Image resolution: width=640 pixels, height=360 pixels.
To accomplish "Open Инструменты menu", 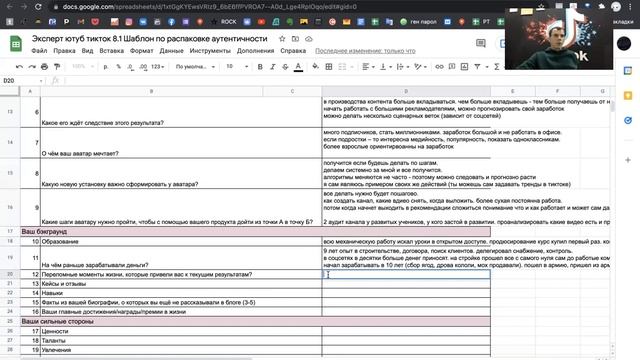I will 210,51.
